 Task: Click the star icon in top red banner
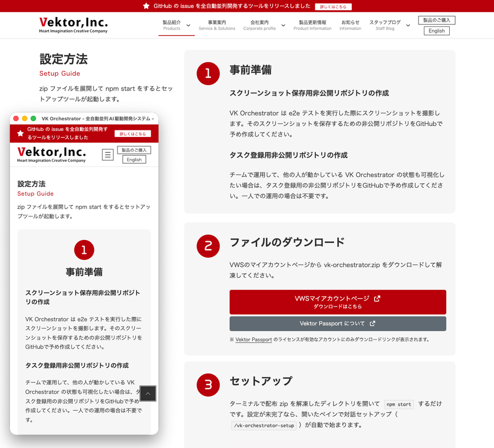(146, 6)
